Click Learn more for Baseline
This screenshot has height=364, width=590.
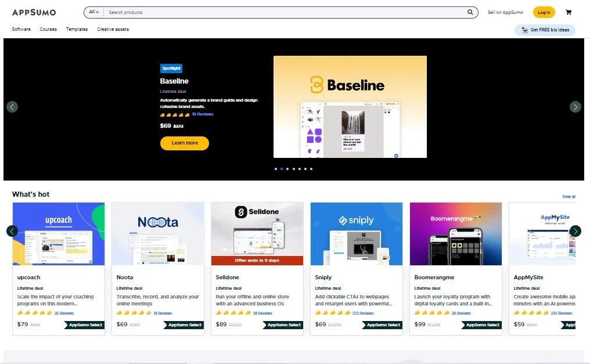pos(185,143)
